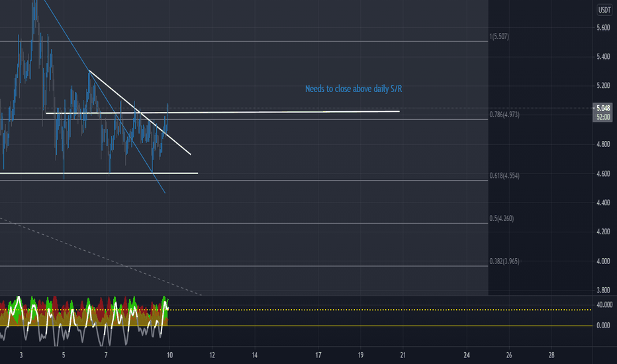The width and height of the screenshot is (617, 364).
Task: Click the 5.400 price axis value
Action: (x=603, y=57)
